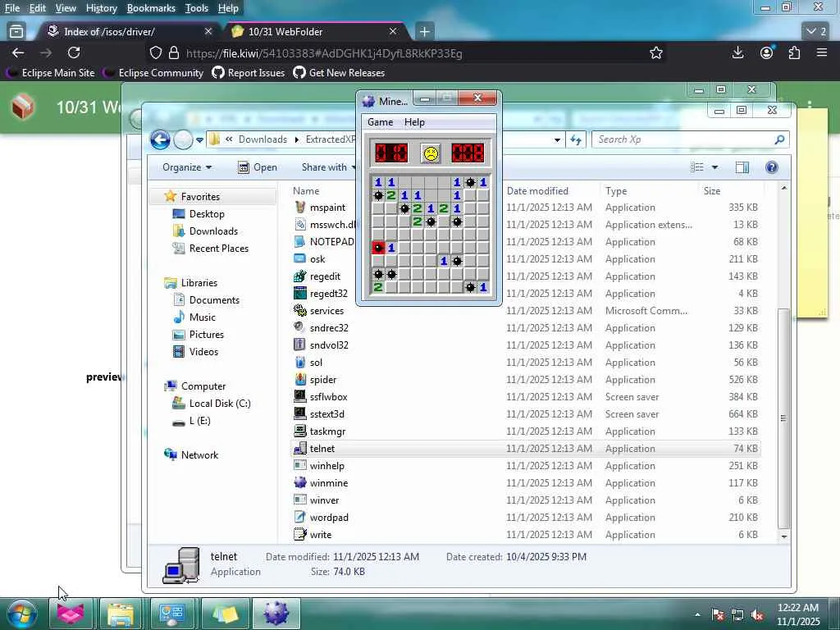The image size is (840, 630).
Task: Click the Open button in Explorer toolbar
Action: (257, 167)
